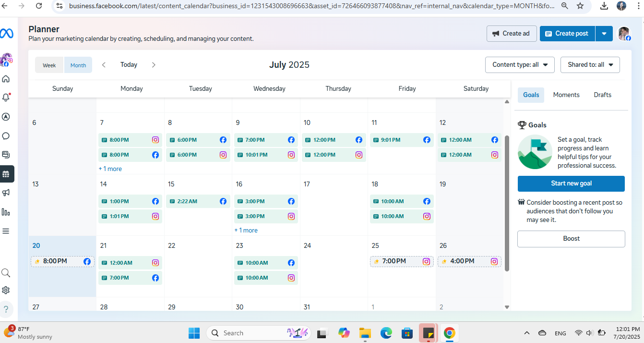The image size is (644, 343).
Task: Show hidden system tray icons
Action: (527, 333)
